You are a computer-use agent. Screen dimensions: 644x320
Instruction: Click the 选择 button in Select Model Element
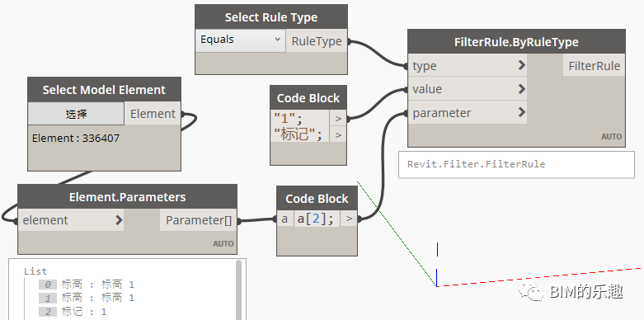pyautogui.click(x=76, y=113)
